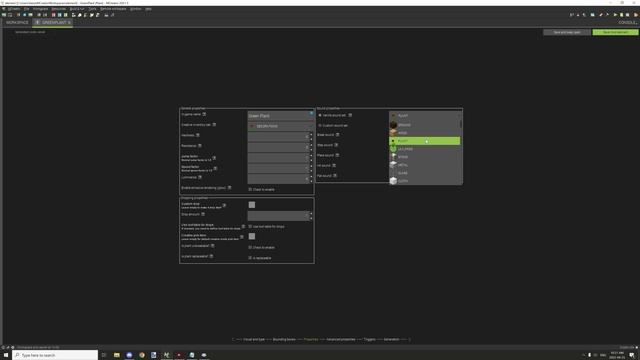Open help icon beside Place sound
640x360 pixels.
tap(337, 155)
